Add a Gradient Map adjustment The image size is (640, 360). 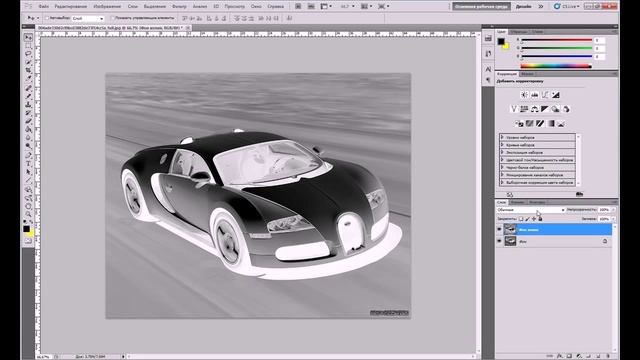click(551, 123)
